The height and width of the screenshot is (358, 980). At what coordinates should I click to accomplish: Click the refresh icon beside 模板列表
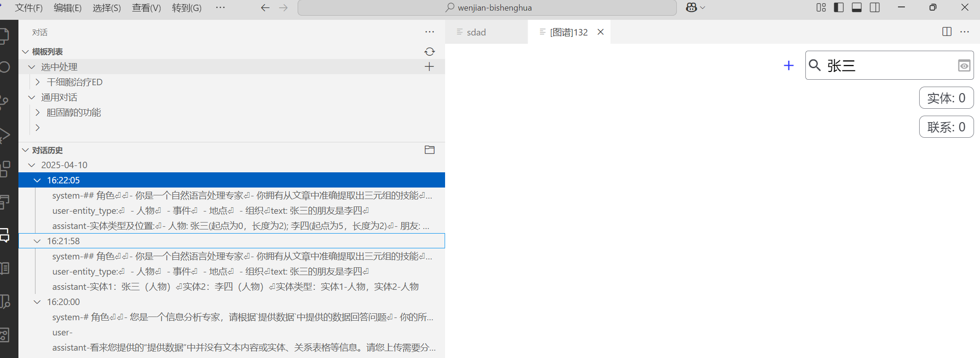point(429,52)
